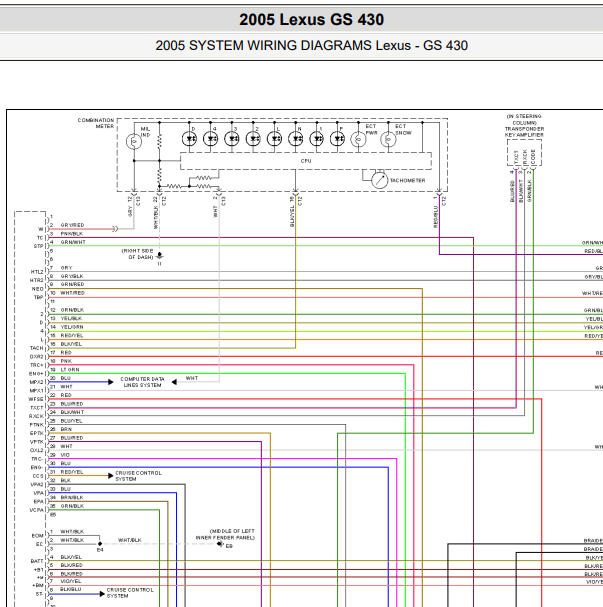
Task: Click the YEL/GRN wire label at pin 14
Action: pyautogui.click(x=72, y=327)
